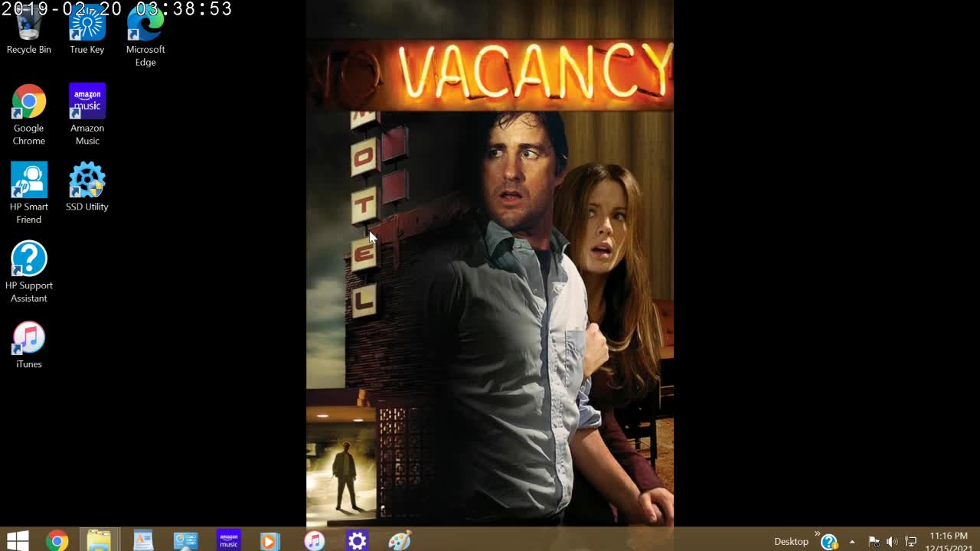Open Amazon Music desktop shortcut
Image resolution: width=980 pixels, height=551 pixels.
coord(87,115)
